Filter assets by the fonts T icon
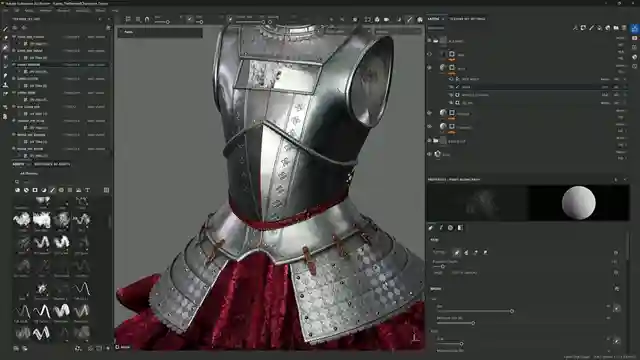Viewport: 640px width, 360px height. (x=87, y=190)
